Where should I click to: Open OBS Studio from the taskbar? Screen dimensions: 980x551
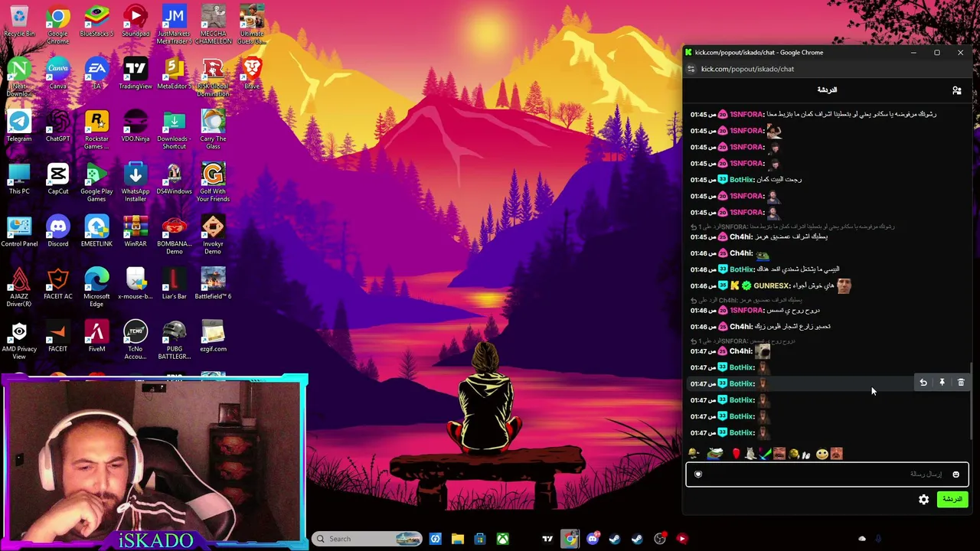[x=660, y=539]
